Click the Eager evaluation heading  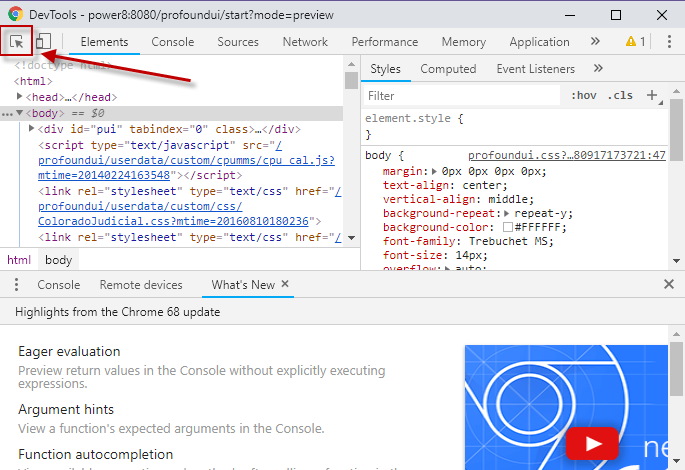click(69, 352)
